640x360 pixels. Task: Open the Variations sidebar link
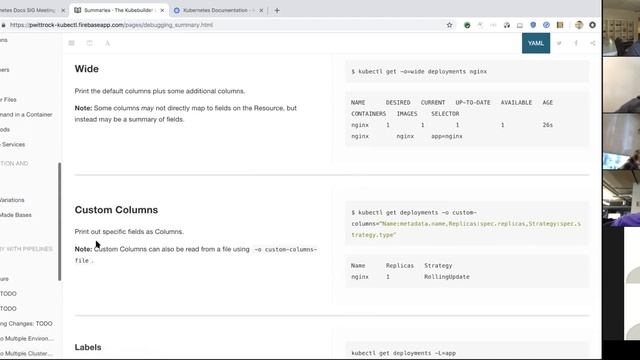(12, 200)
